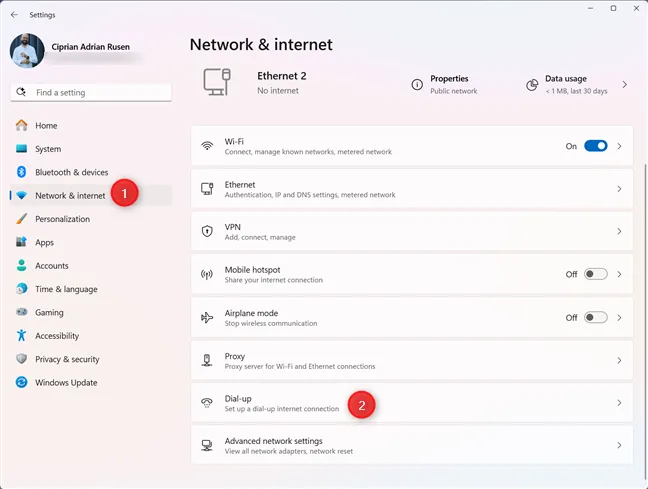This screenshot has width=648, height=489.
Task: Turn off the Wi-Fi toggle
Action: (596, 146)
